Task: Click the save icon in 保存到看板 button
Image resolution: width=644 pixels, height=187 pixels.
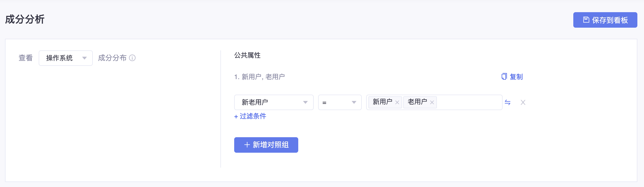Action: tap(586, 20)
